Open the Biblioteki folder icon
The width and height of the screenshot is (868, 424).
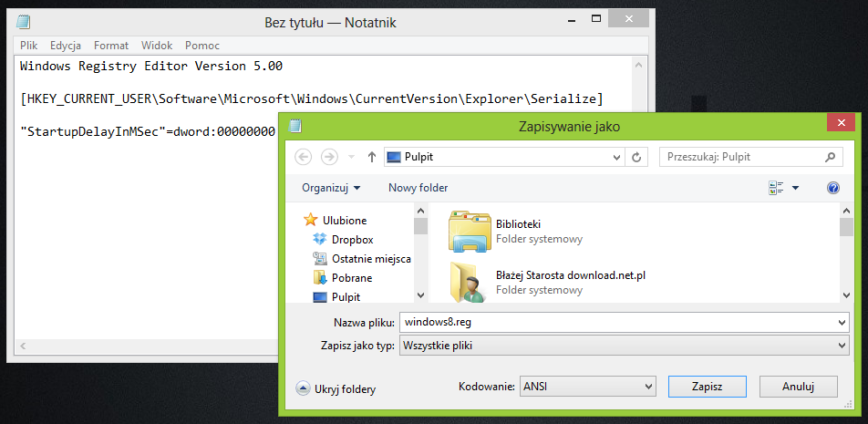pos(470,232)
